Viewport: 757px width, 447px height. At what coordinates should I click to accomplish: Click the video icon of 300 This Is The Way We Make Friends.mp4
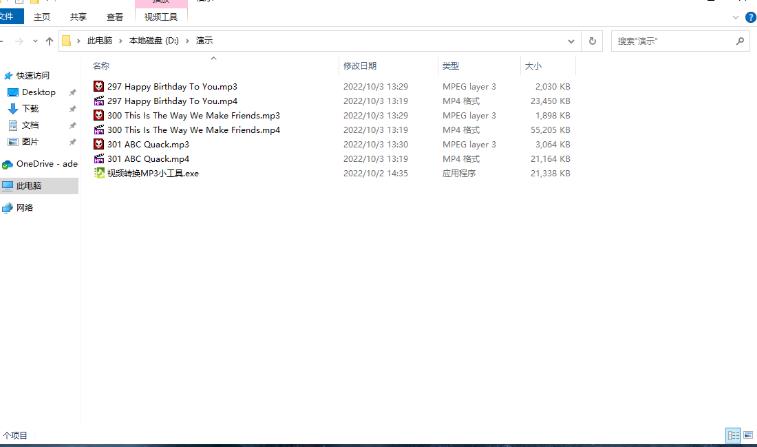[98, 130]
